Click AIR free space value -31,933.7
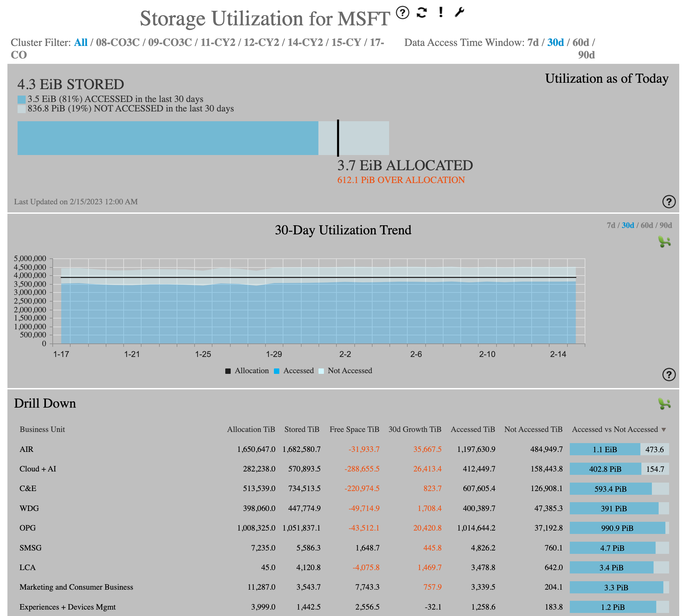687x616 pixels. 364,450
